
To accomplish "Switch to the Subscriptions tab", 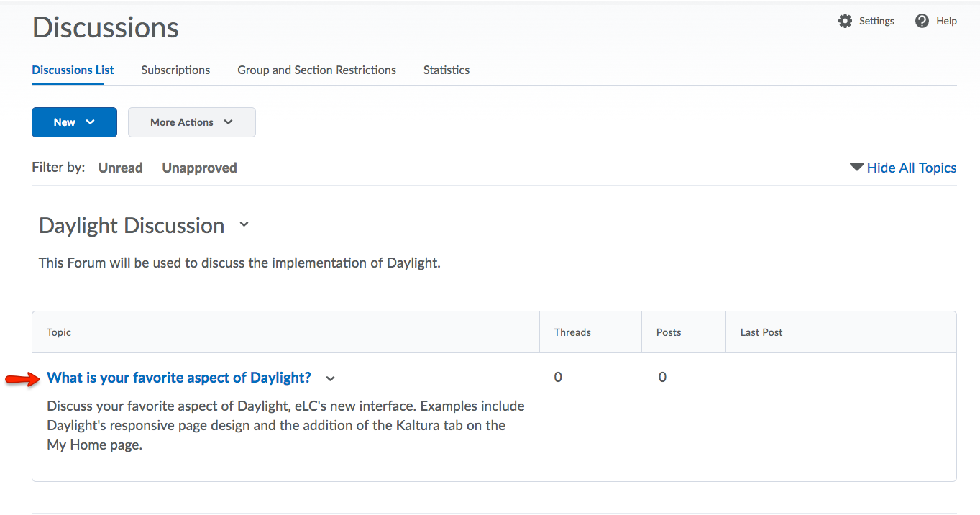I will [175, 70].
